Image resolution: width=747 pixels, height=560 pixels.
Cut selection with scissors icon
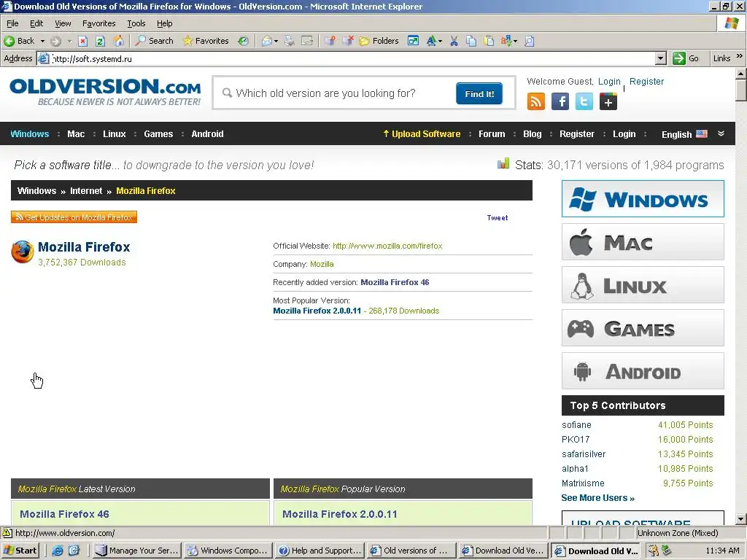pos(454,41)
